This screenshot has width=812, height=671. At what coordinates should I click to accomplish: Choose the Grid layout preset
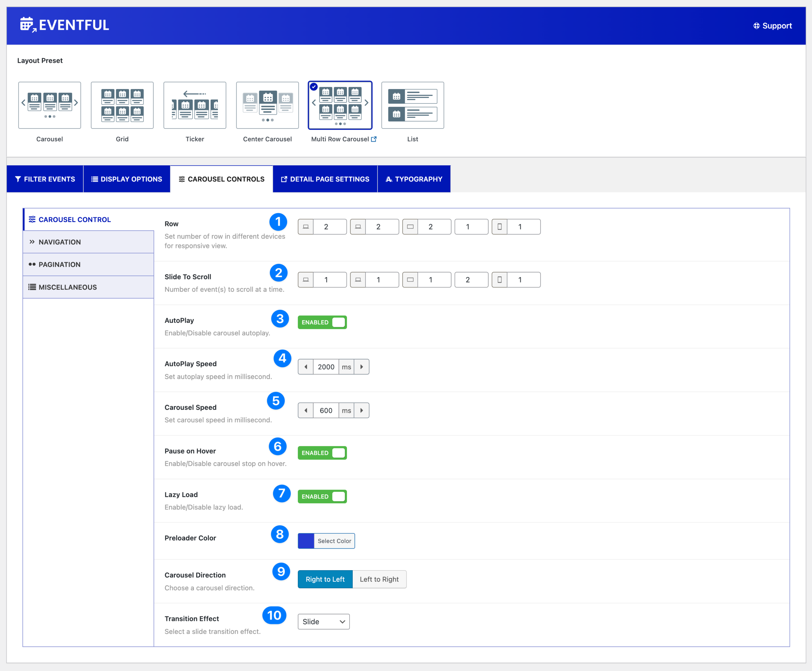122,105
